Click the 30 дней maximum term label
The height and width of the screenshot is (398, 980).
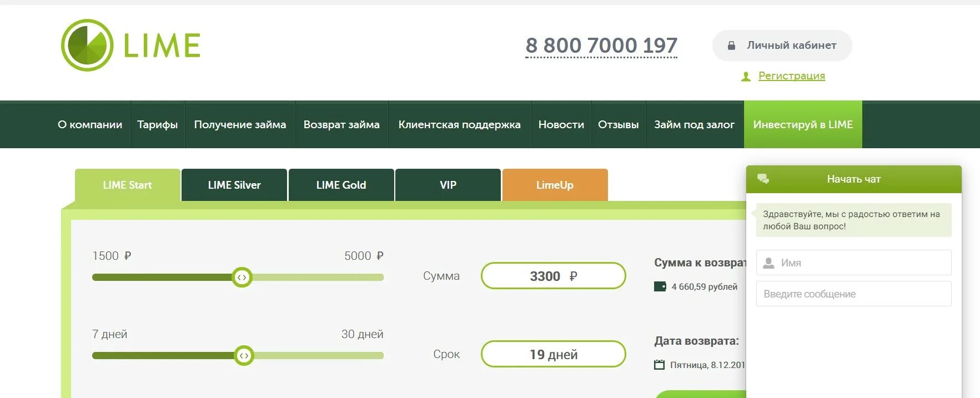362,334
